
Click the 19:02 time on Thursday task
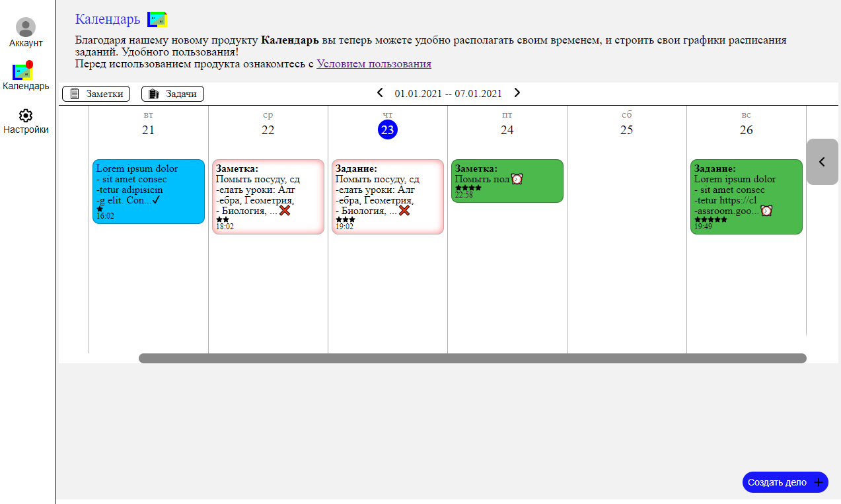coord(344,226)
